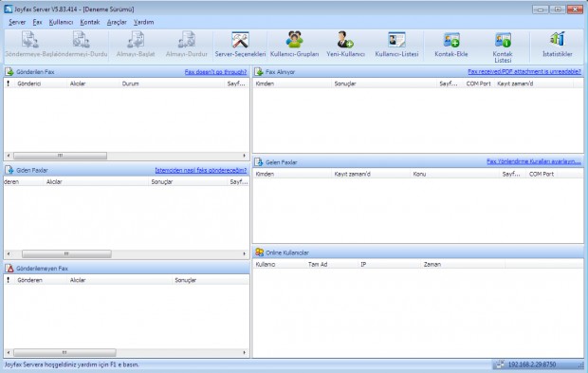Open the Araçlar menu
Screen dimensions: 588x373
tap(117, 22)
